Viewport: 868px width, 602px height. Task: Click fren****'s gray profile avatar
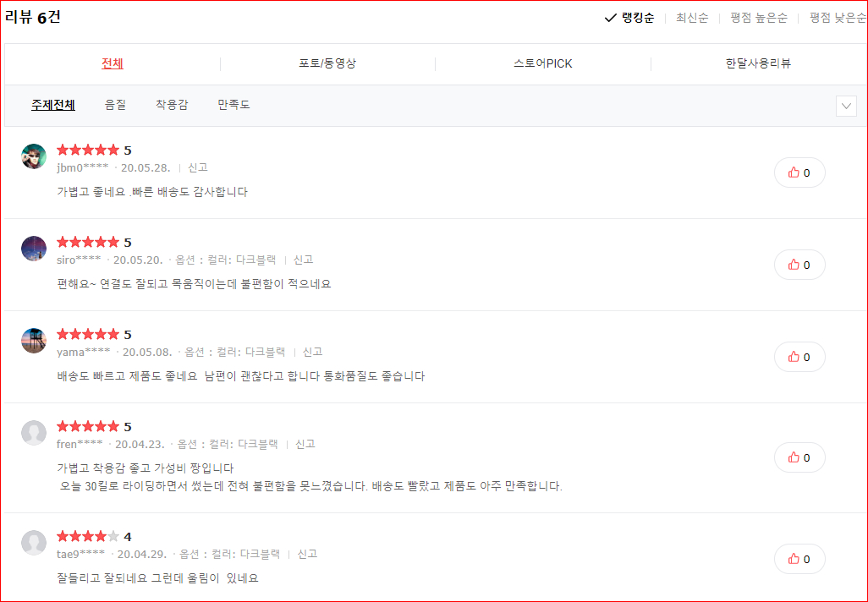coord(34,432)
